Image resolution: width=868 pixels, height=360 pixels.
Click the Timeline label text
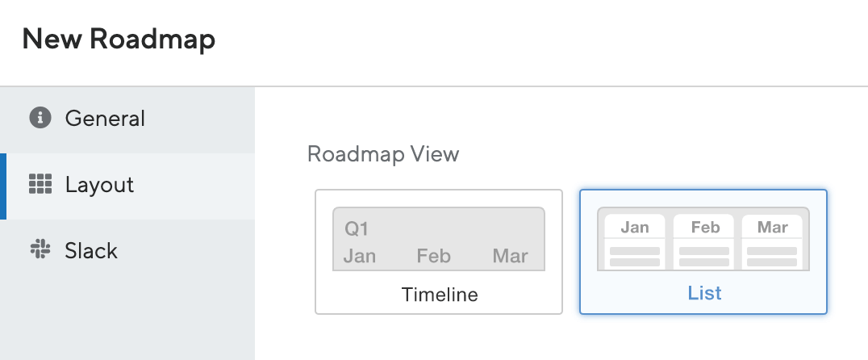click(x=440, y=294)
